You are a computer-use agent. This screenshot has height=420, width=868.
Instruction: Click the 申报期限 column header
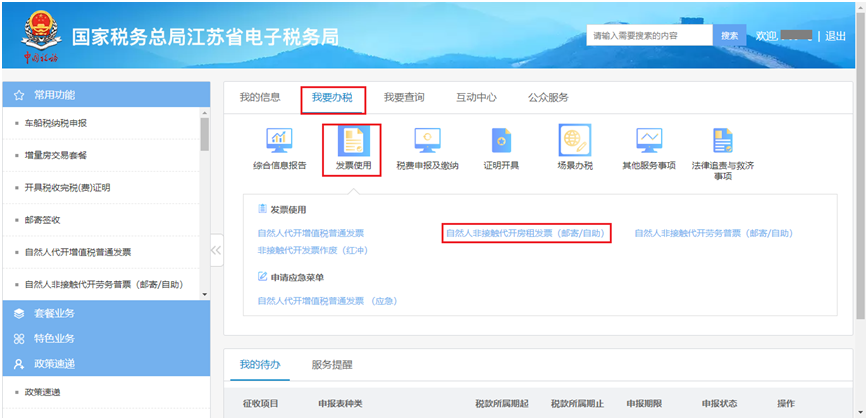(x=644, y=403)
